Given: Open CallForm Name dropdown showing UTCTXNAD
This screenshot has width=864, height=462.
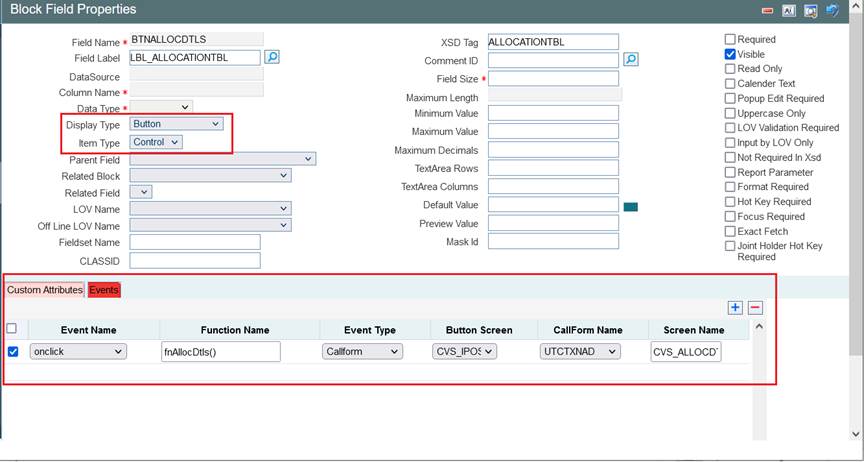Looking at the screenshot, I should tap(580, 352).
